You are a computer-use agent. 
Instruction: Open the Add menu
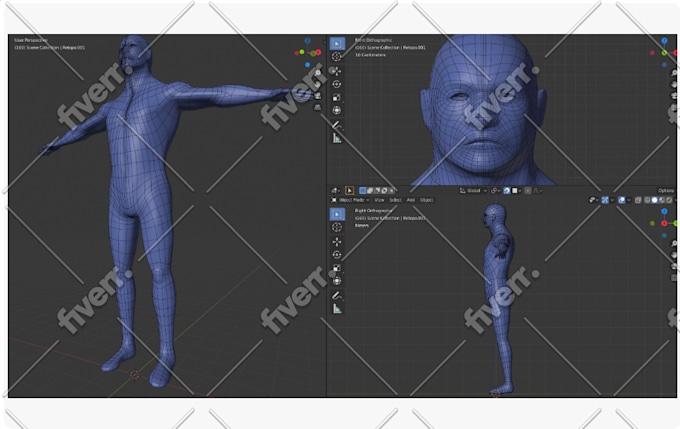(410, 200)
